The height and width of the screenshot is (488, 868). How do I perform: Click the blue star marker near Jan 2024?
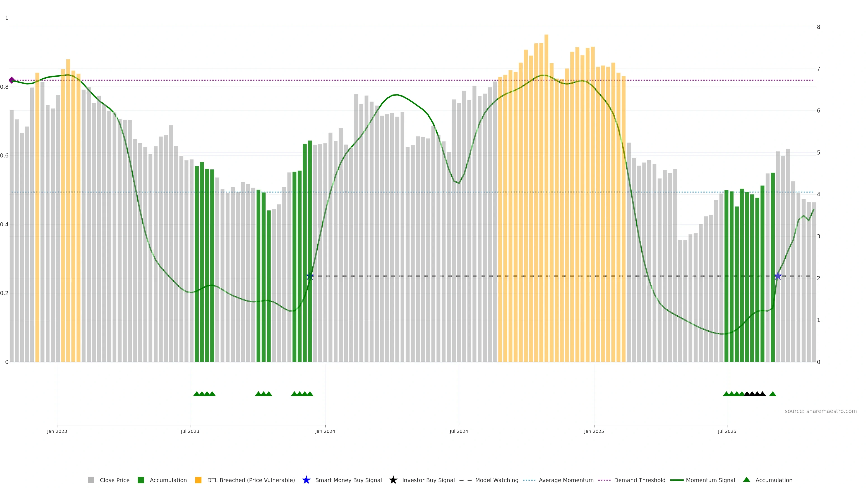pos(310,276)
